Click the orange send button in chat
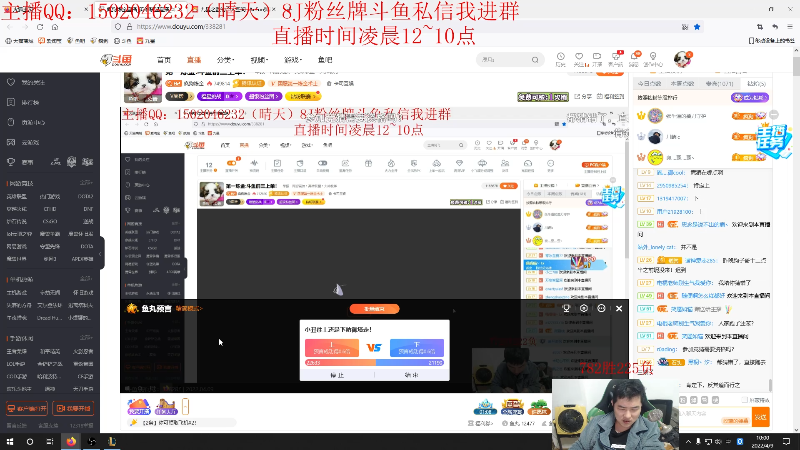This screenshot has width=800, height=450. tap(760, 417)
